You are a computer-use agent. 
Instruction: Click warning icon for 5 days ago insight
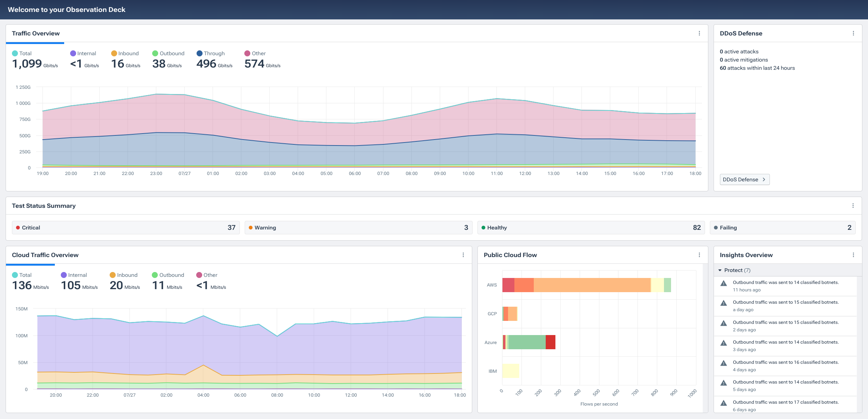click(724, 383)
